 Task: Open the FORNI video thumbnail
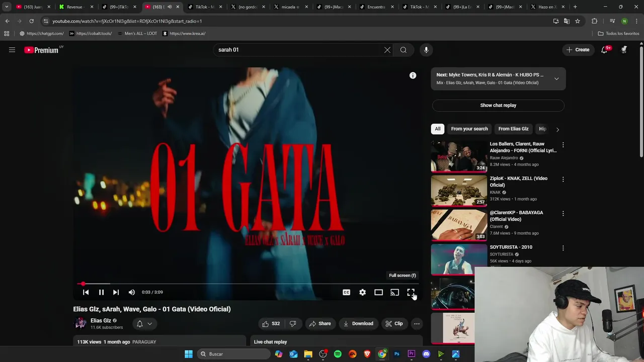pyautogui.click(x=459, y=156)
